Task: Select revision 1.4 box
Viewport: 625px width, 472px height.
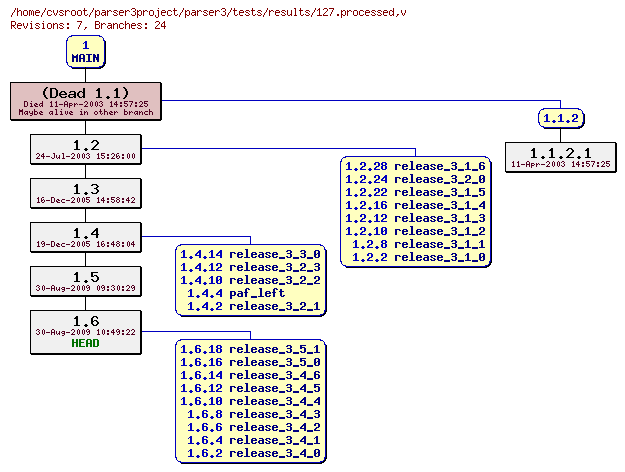Action: [86, 237]
